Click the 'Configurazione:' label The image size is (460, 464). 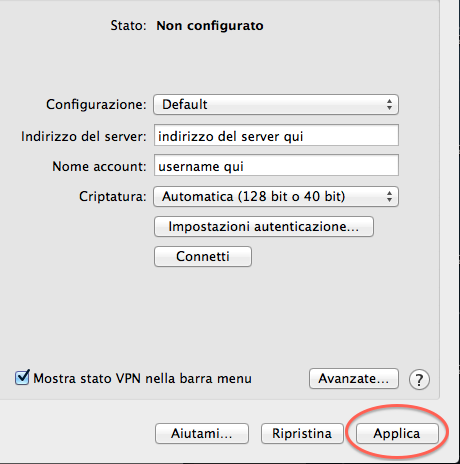[96, 105]
